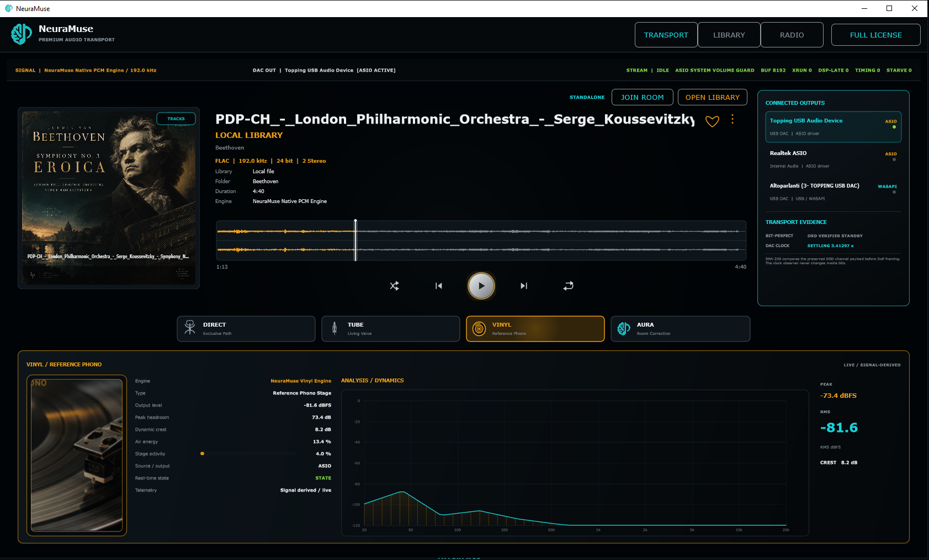Click the CREST 8.2 dB readout

pyautogui.click(x=838, y=463)
